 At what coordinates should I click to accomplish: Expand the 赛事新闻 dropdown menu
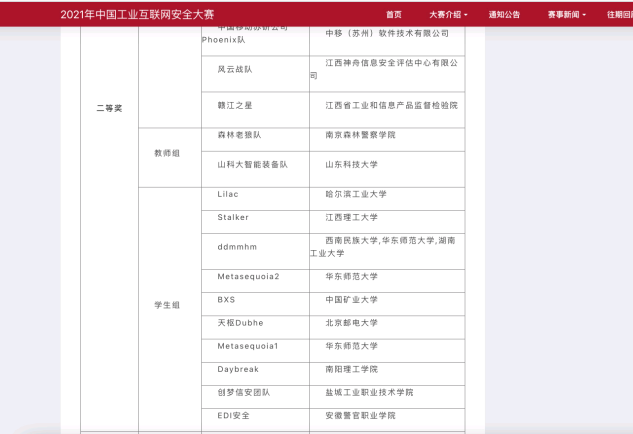pyautogui.click(x=567, y=15)
